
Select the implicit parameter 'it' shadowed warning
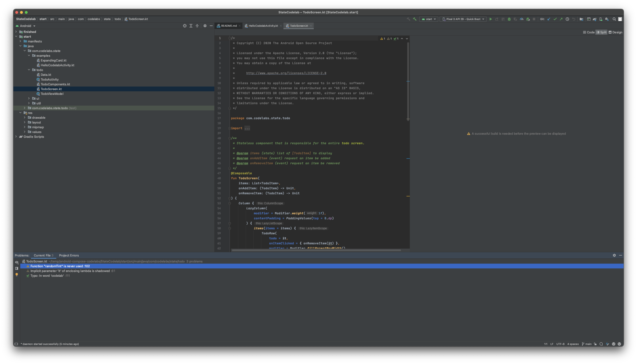70,271
